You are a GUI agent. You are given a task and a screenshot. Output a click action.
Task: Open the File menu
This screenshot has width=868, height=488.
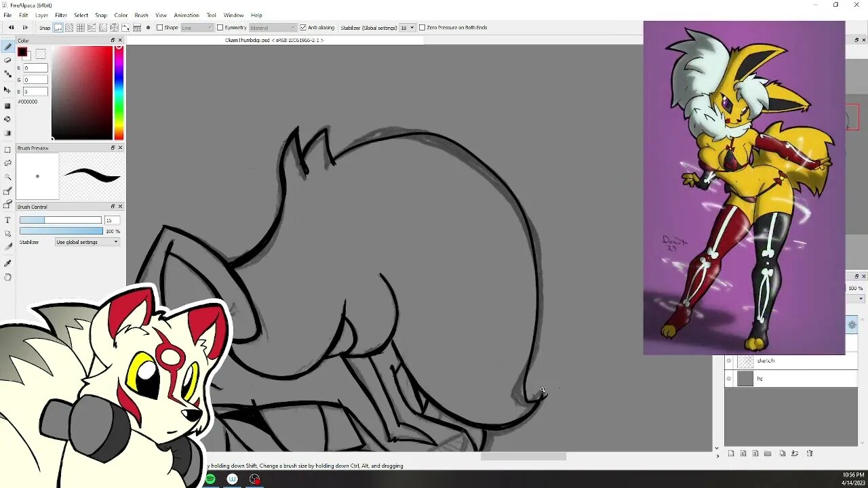click(x=7, y=15)
